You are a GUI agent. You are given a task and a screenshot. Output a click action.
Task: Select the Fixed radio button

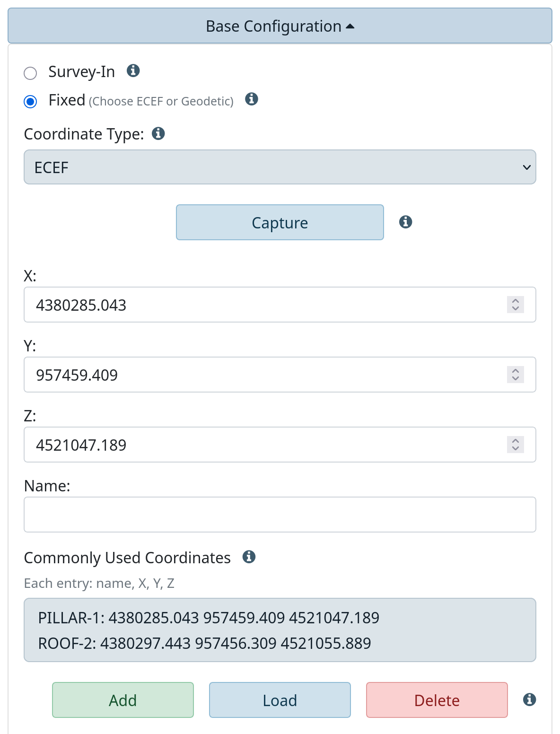point(30,102)
